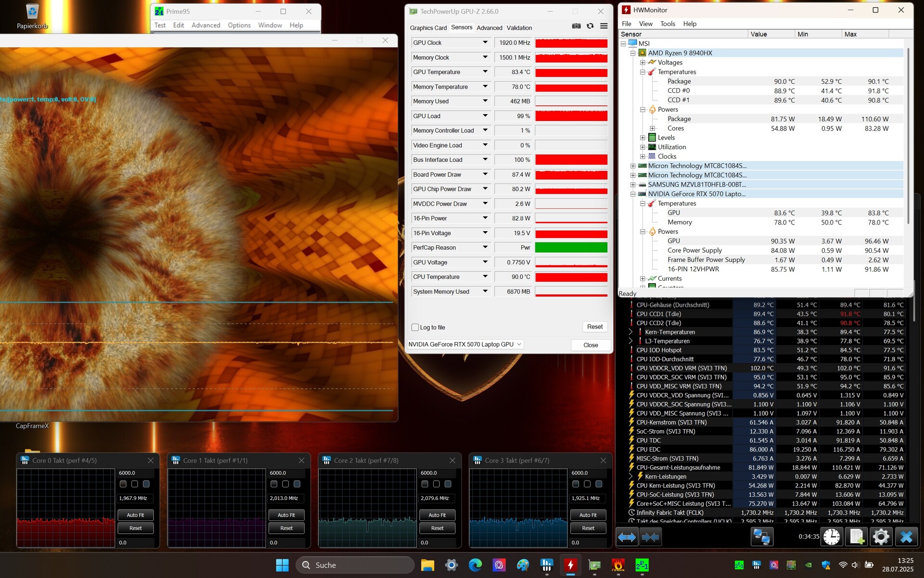Click HWiNFO collapse columns arrows button

[x=650, y=537]
